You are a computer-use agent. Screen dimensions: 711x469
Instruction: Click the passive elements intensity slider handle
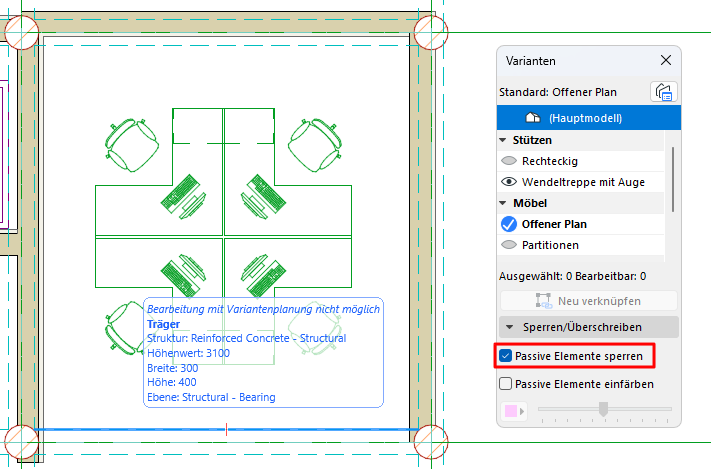pos(603,409)
